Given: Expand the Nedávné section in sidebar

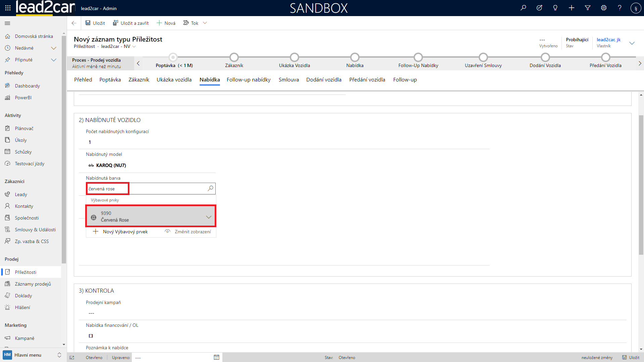Looking at the screenshot, I should 53,48.
